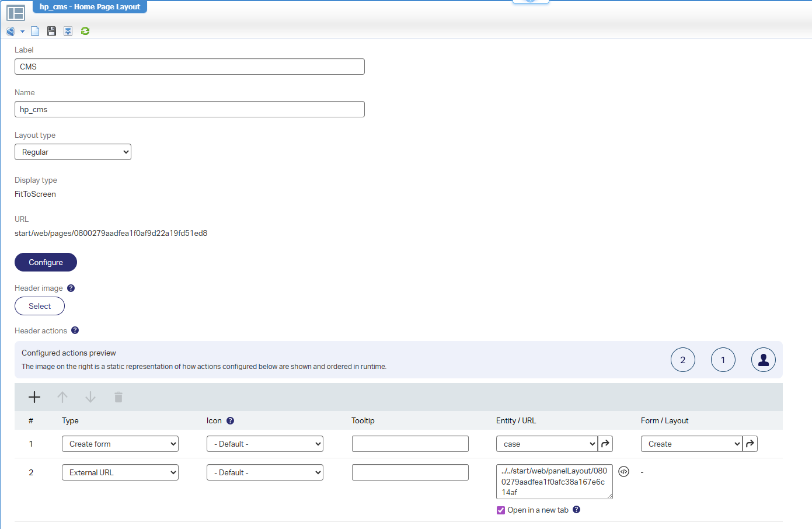Click into the Label input field

point(190,67)
